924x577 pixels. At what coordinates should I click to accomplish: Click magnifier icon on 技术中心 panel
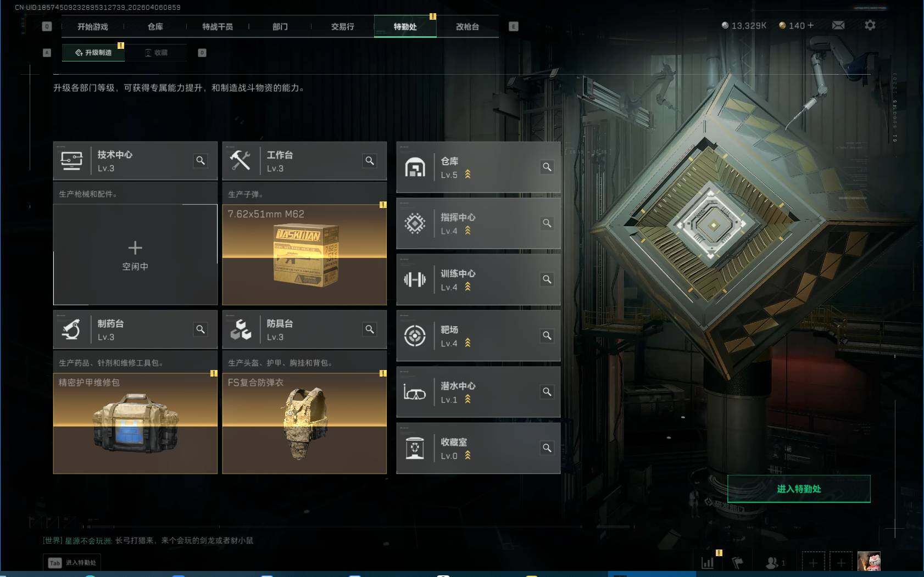pyautogui.click(x=201, y=160)
